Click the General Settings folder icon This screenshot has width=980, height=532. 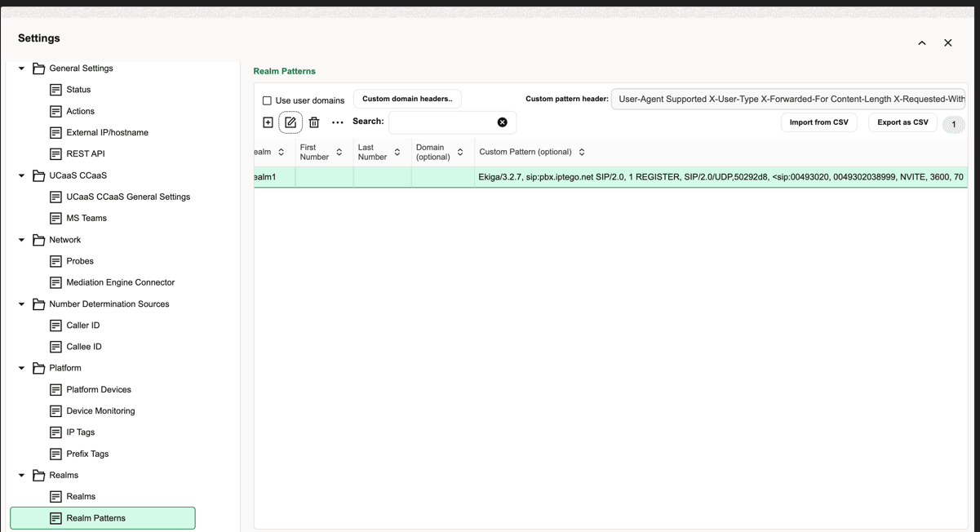click(38, 68)
